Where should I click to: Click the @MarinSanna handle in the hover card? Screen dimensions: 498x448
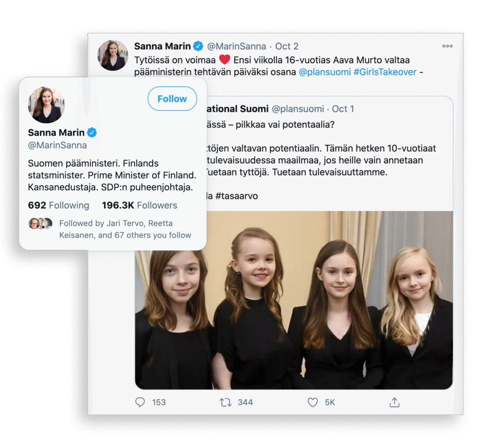(x=57, y=145)
